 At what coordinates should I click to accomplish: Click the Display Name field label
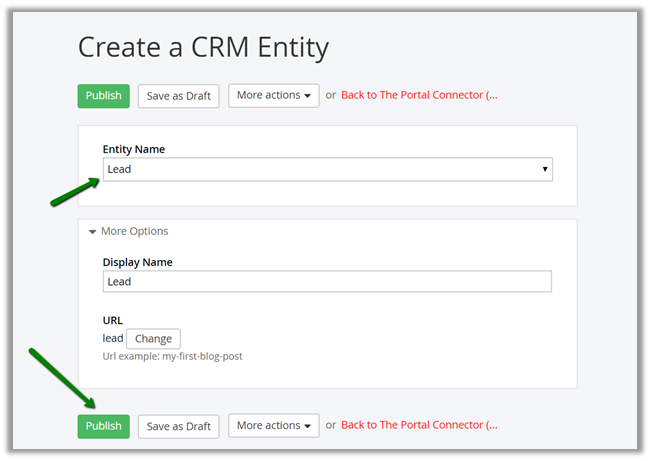(137, 262)
